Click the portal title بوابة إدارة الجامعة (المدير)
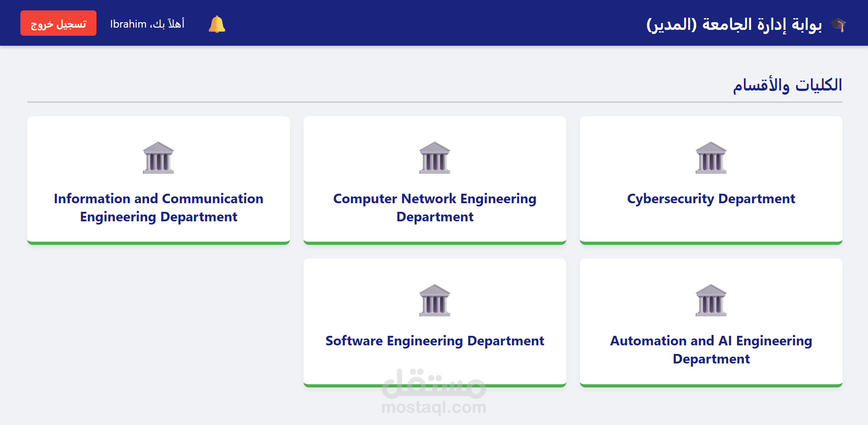 [x=734, y=24]
